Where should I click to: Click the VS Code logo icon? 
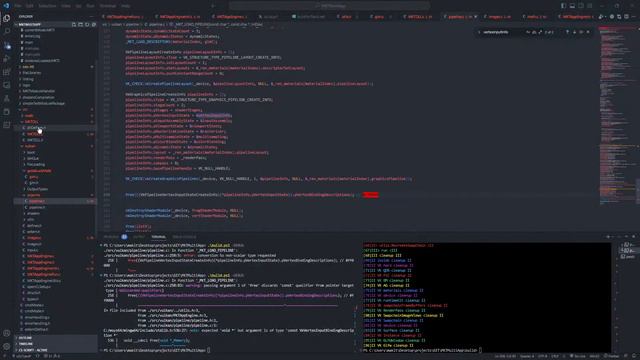(6, 6)
